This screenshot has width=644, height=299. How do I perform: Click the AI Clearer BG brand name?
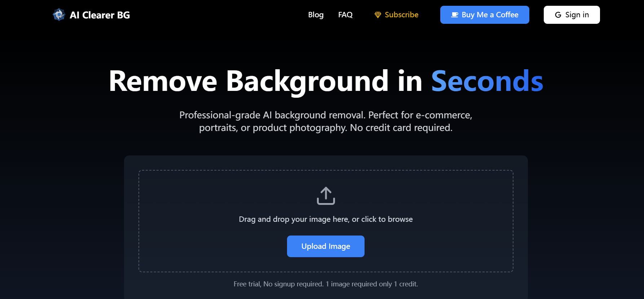pos(100,15)
